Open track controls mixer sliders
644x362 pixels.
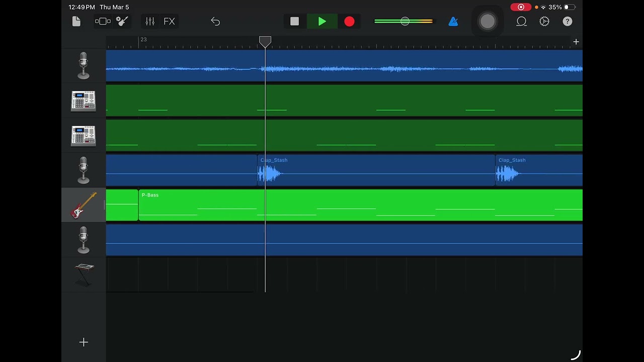[150, 21]
